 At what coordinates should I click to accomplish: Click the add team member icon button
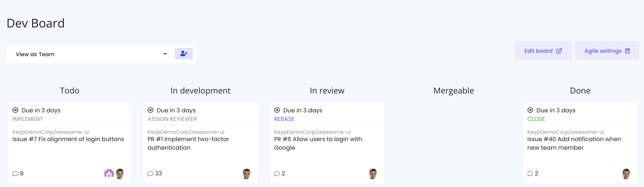pos(184,54)
